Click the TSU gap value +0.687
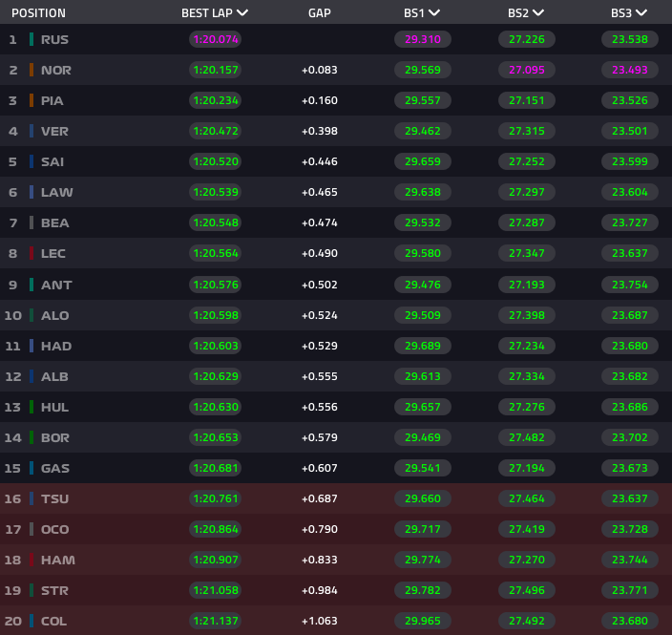672x635 pixels. [320, 498]
